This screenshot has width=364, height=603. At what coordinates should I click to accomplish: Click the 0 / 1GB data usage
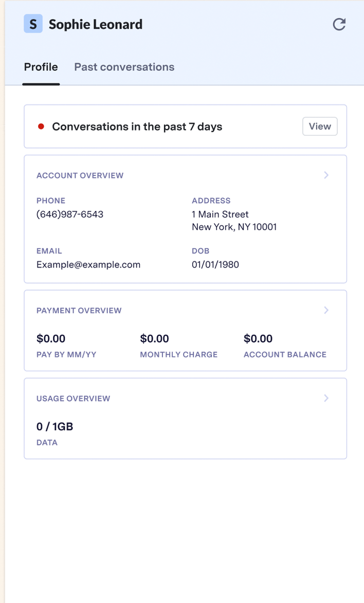(55, 427)
